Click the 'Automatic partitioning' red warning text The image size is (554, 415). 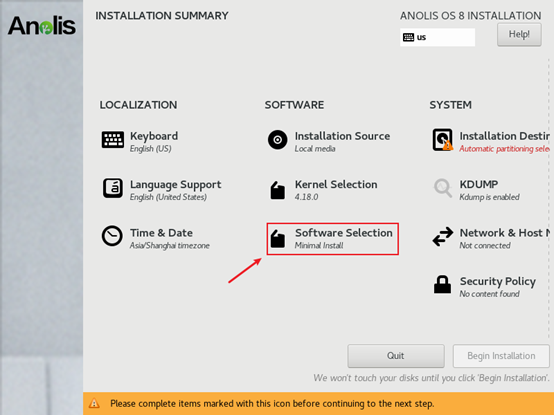coord(505,149)
